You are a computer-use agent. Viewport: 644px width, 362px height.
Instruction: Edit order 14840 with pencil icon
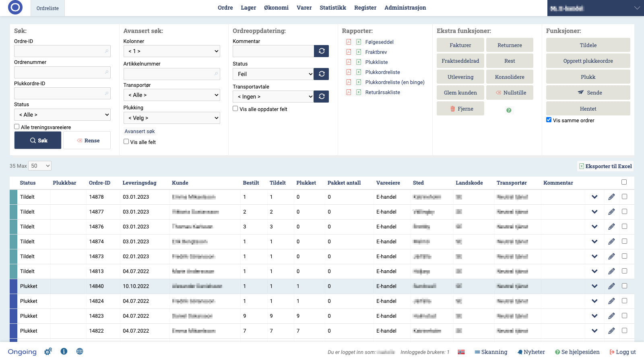[x=611, y=286]
